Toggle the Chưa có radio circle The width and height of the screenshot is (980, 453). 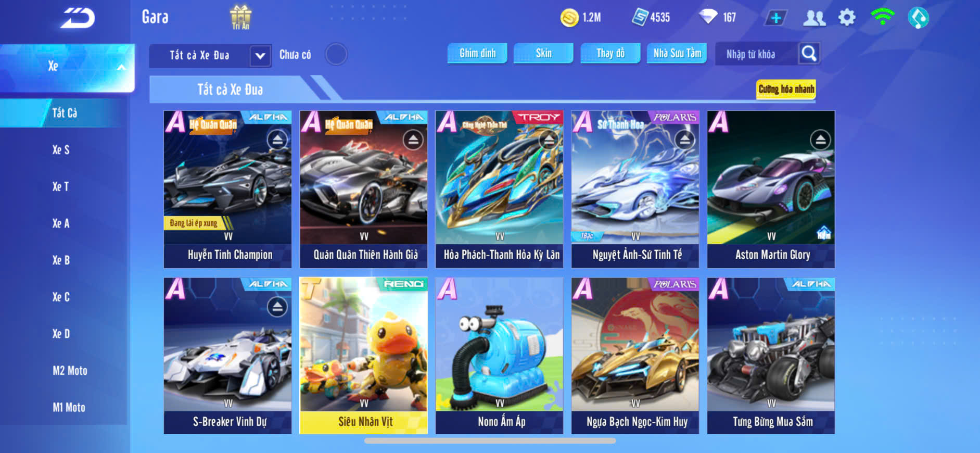pos(336,54)
